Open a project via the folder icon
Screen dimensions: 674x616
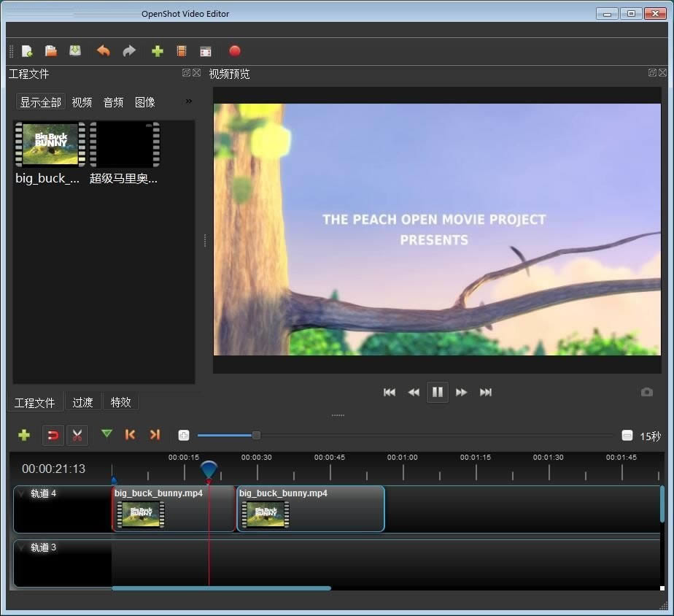point(51,51)
